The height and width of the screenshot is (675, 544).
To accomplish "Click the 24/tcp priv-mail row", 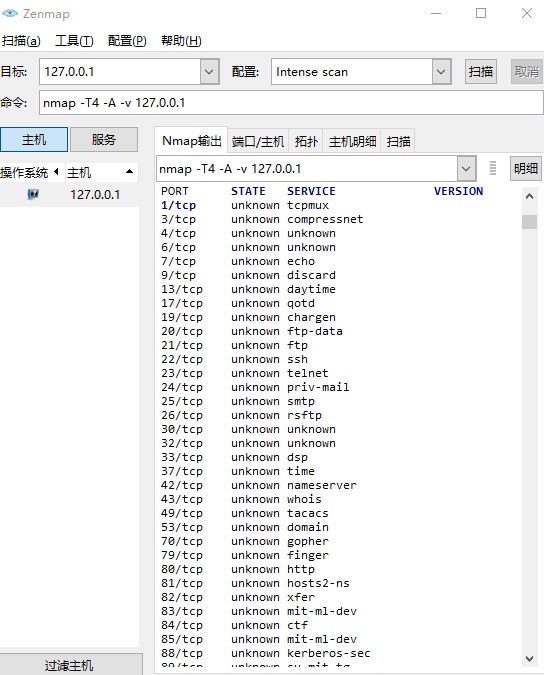I will tap(255, 387).
